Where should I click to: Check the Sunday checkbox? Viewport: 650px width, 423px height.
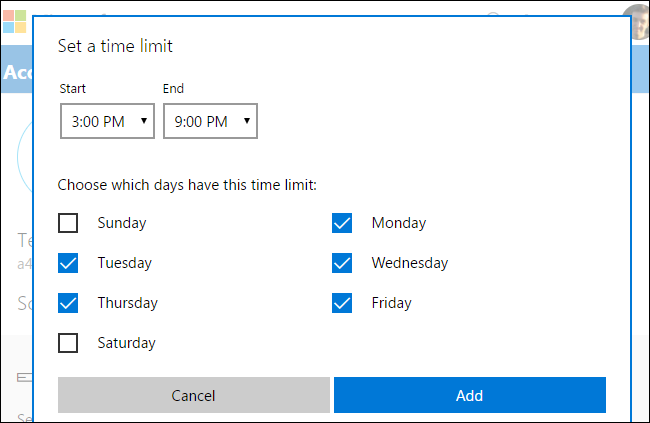68,223
